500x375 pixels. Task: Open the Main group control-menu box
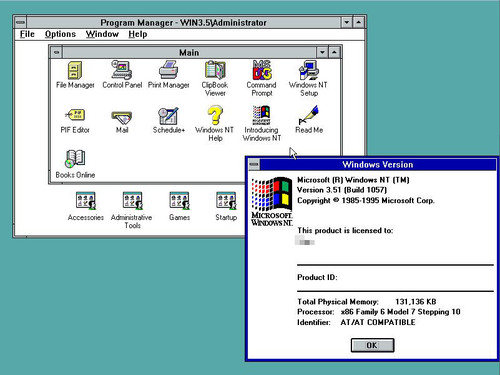56,52
